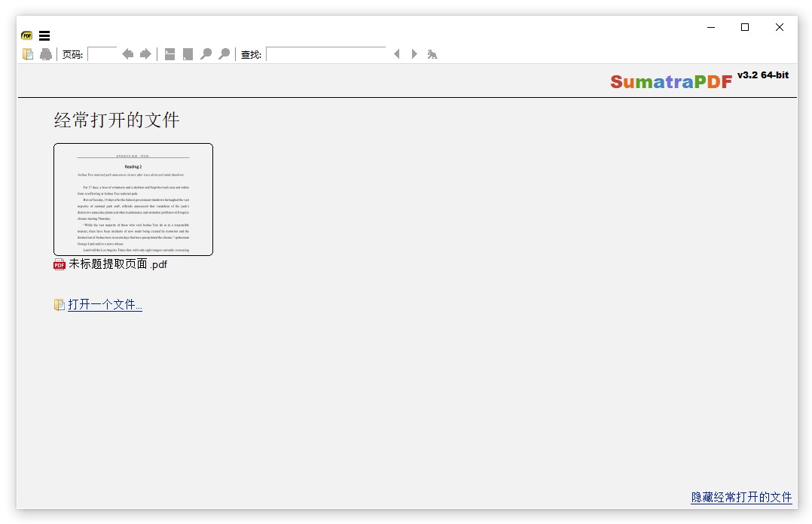Viewport: 812px width, 524px height.
Task: Click the 打开一个文件... link
Action: coord(105,305)
